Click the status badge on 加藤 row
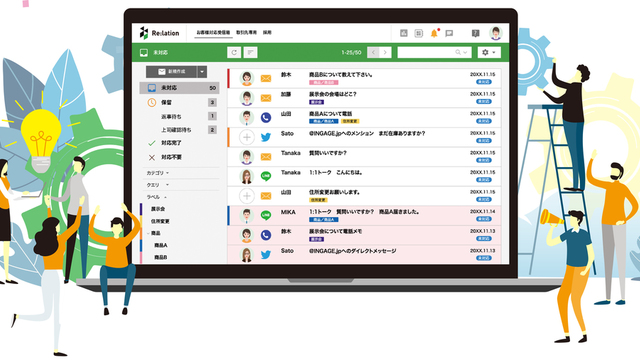Screen dimensions: 640x360 point(484,102)
